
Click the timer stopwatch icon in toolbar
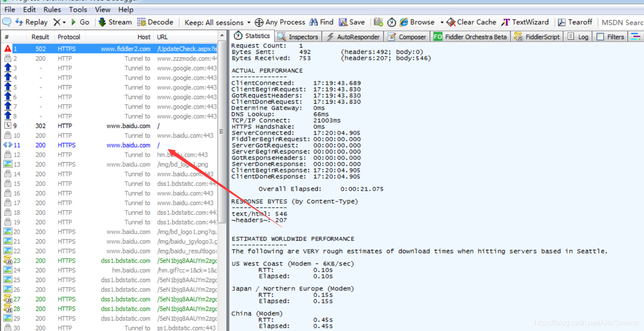pyautogui.click(x=392, y=22)
